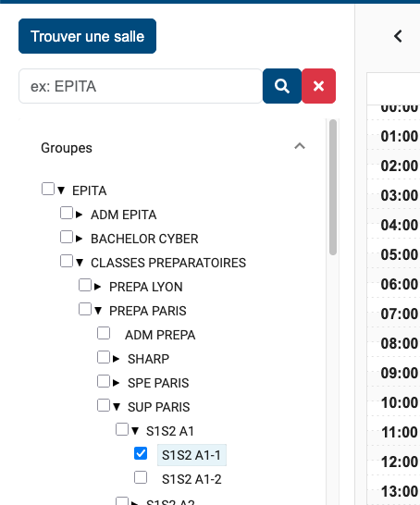
Task: Click the 08:00 time label
Action: point(400,343)
